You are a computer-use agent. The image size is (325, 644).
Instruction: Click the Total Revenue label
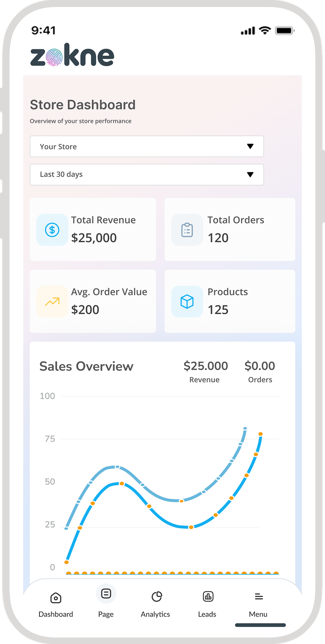pyautogui.click(x=103, y=220)
